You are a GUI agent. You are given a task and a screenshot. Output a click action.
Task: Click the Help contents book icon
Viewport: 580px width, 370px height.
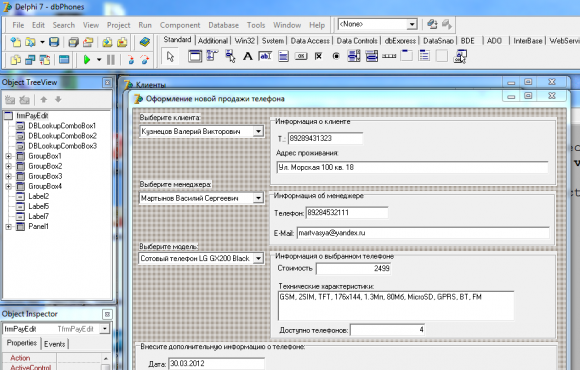pyautogui.click(x=145, y=42)
